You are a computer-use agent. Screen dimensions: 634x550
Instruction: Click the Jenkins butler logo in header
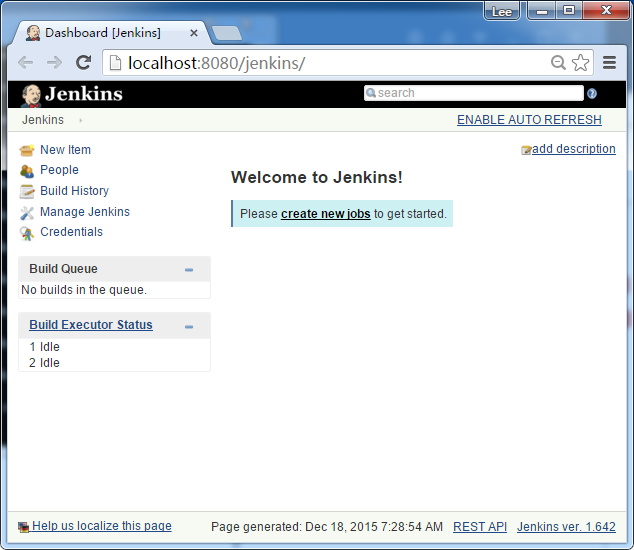[31, 95]
